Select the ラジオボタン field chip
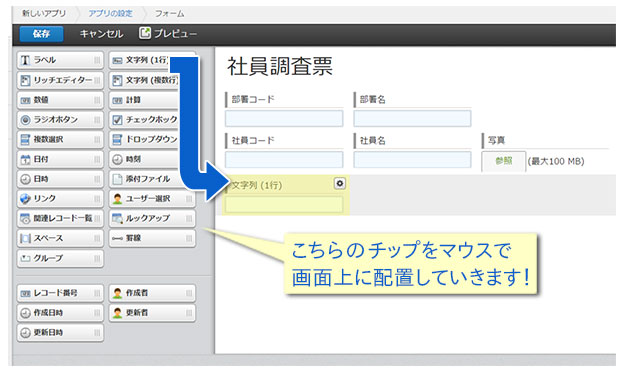The height and width of the screenshot is (372, 624). 60,119
